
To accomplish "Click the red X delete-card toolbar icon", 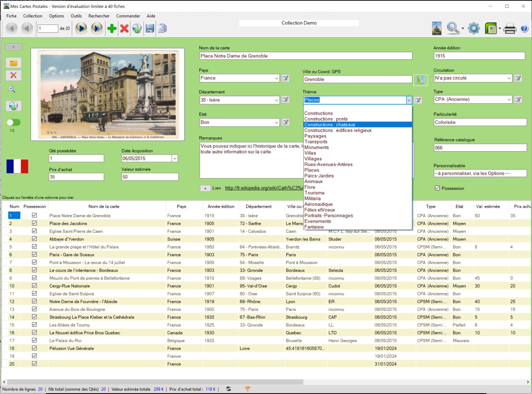I will [124, 28].
